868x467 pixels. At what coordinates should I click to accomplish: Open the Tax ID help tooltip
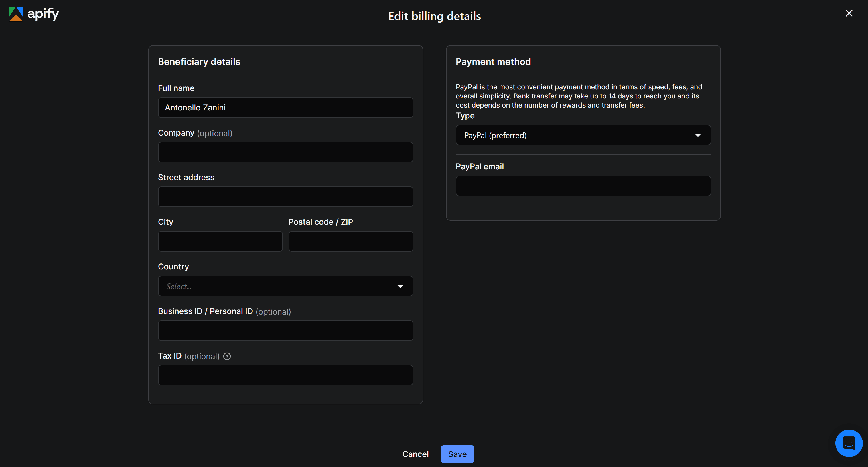[x=227, y=356]
